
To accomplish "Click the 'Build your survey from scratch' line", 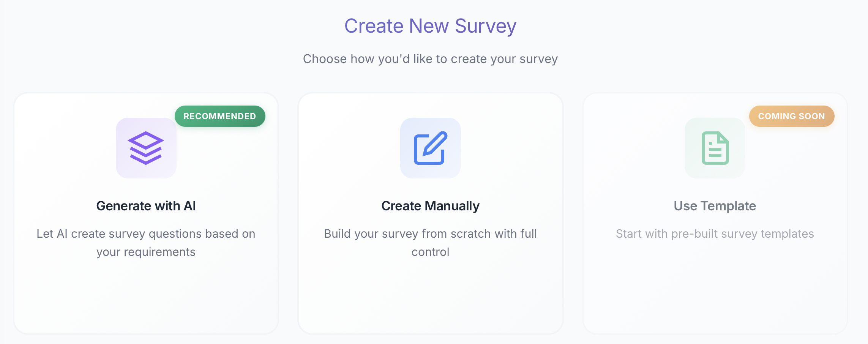I will pos(430,234).
